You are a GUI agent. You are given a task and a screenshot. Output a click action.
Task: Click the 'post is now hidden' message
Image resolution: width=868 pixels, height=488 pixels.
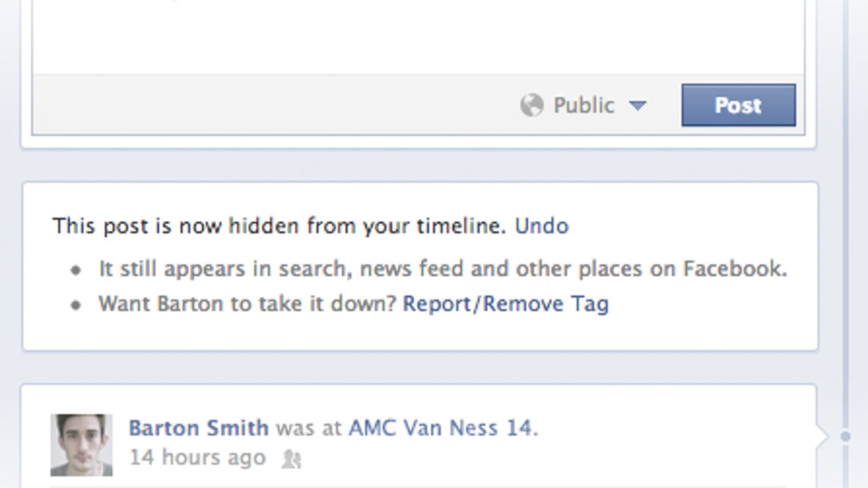(279, 226)
